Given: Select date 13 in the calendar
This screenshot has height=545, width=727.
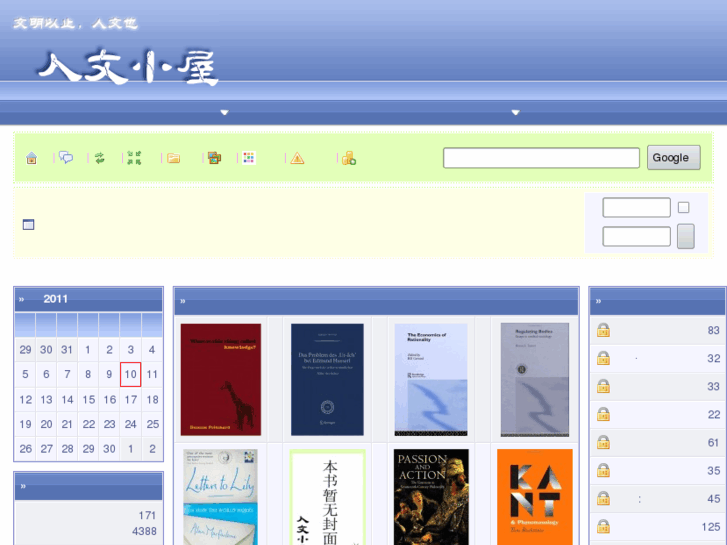Looking at the screenshot, I should click(x=46, y=399).
